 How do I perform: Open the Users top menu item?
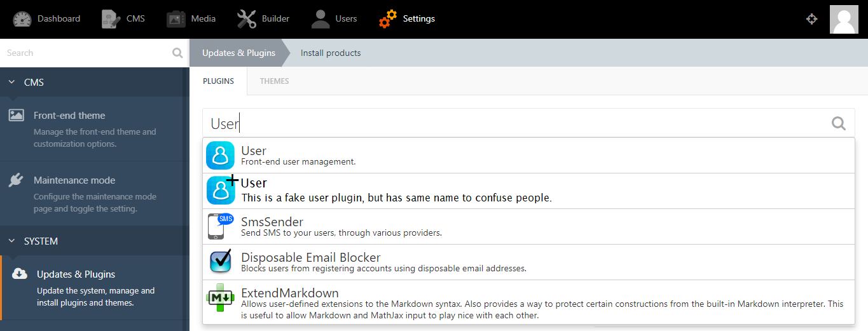tap(334, 19)
